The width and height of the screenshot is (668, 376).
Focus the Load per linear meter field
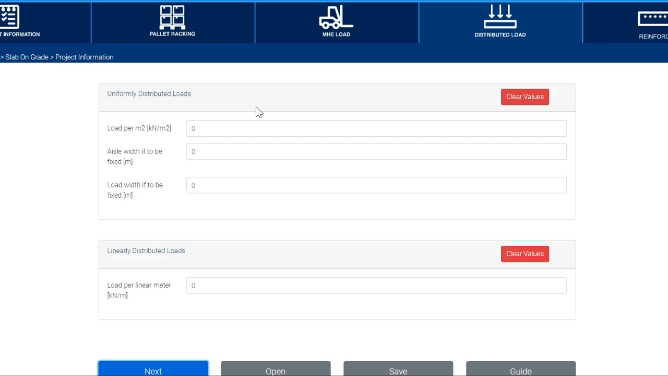point(376,285)
